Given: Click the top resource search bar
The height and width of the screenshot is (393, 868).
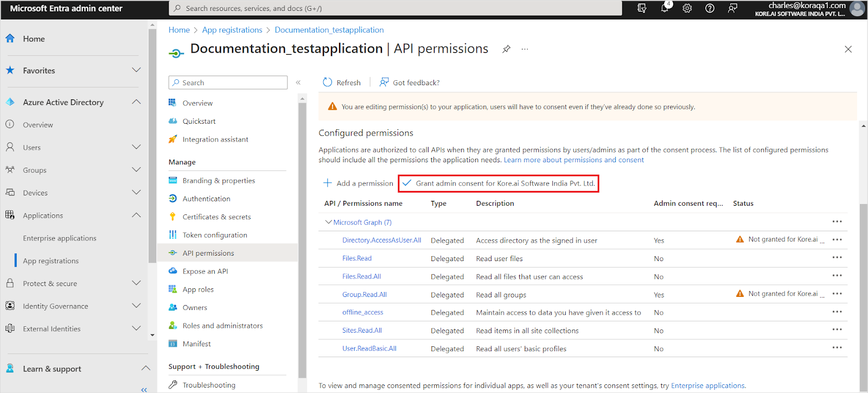Looking at the screenshot, I should (x=396, y=8).
